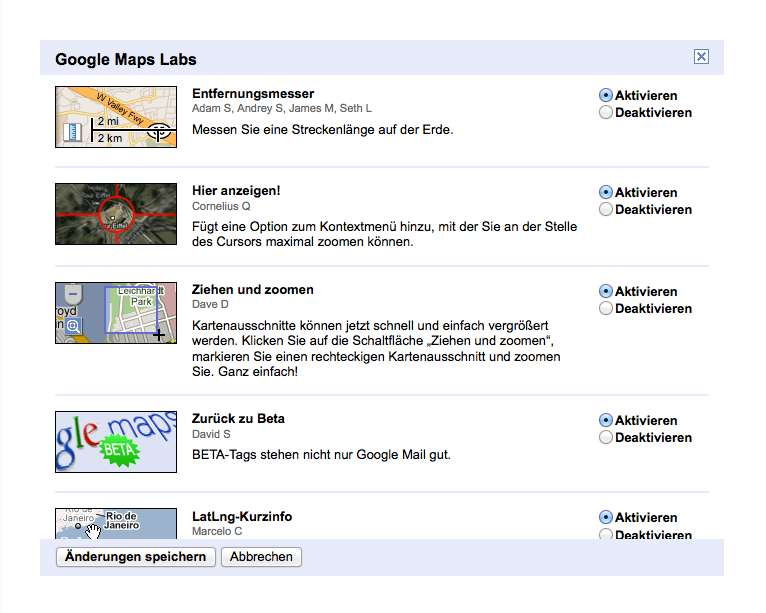Activate the Zurück zu Beta option
Image resolution: width=766 pixels, height=613 pixels.
point(606,421)
